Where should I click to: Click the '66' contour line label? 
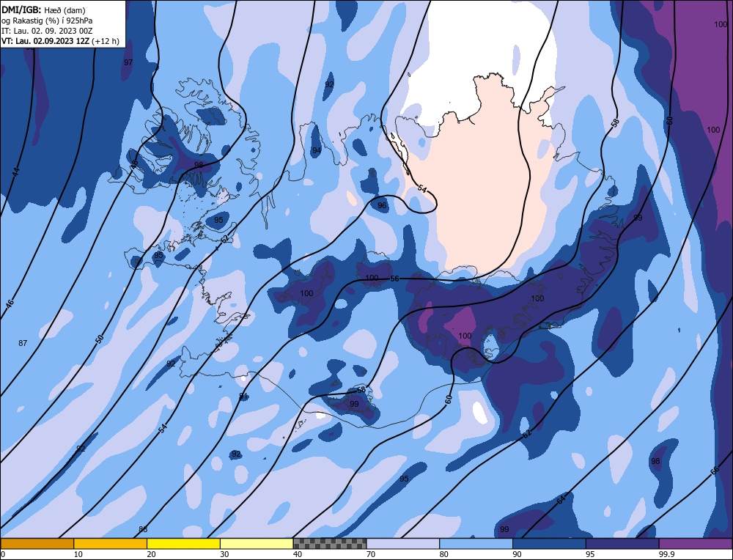714,471
